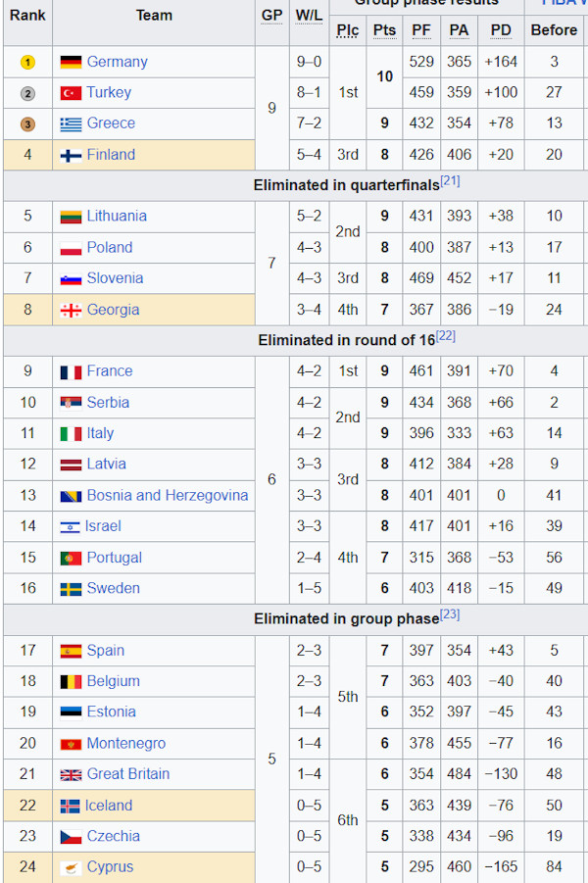Open reference 23 beside group phase heading

click(450, 614)
